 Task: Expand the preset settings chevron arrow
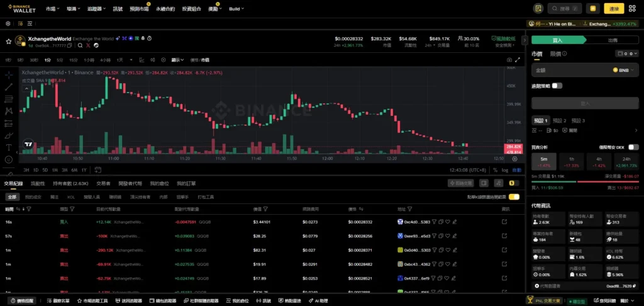click(x=636, y=130)
